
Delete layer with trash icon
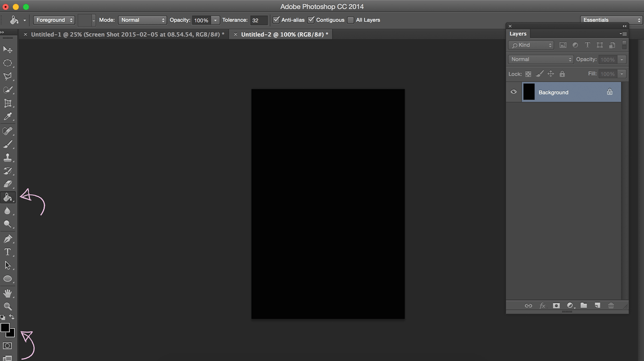611,306
